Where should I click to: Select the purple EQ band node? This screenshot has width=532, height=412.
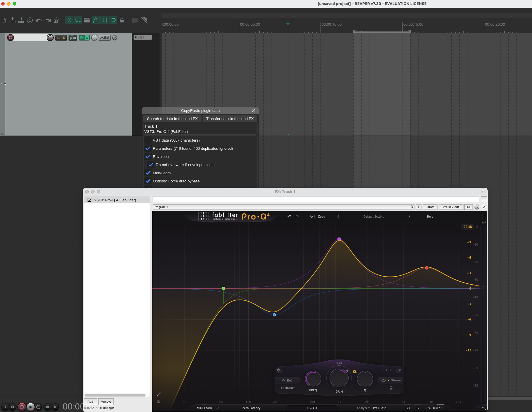coord(339,239)
